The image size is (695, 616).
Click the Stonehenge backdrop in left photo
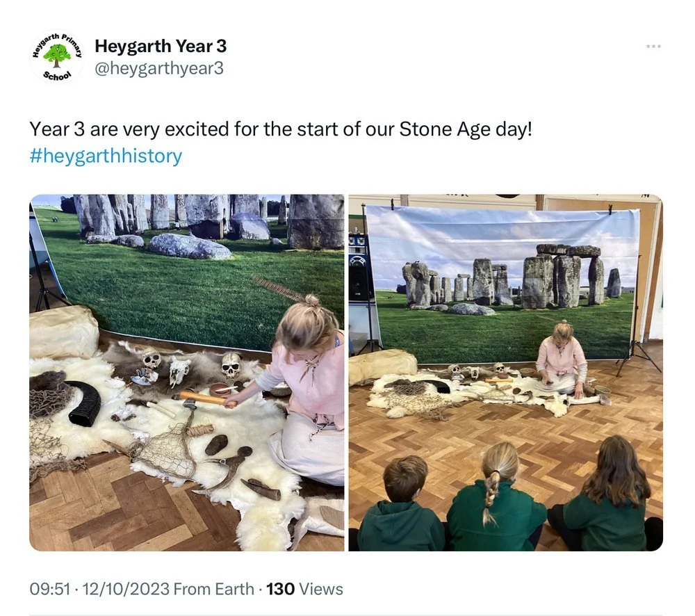(x=190, y=261)
